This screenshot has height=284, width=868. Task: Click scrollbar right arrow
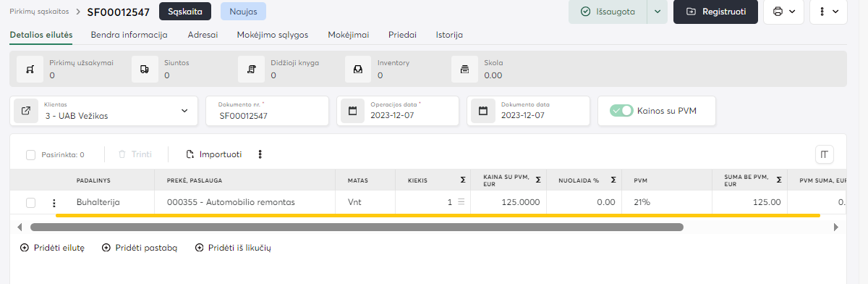point(836,227)
